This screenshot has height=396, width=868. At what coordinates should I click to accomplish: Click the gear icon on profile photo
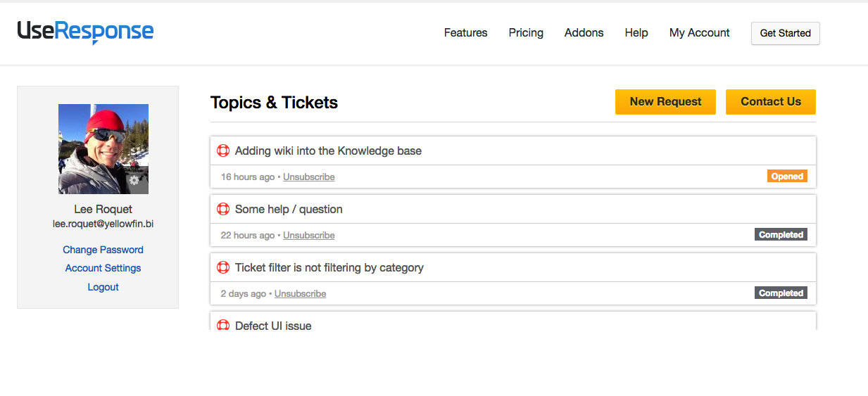tap(134, 180)
